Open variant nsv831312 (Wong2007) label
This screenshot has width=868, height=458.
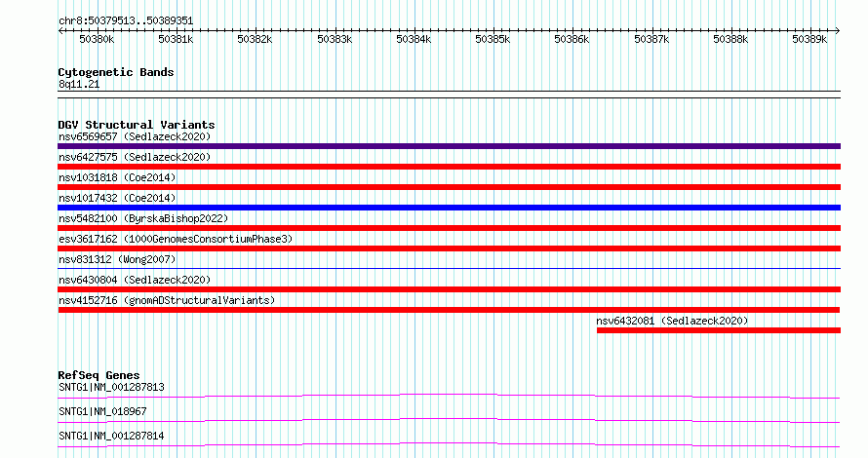click(117, 259)
